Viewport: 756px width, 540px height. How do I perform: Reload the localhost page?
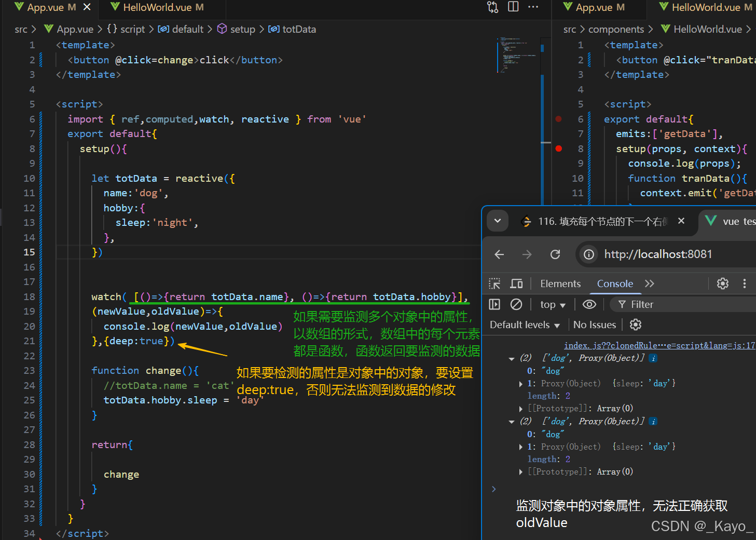pyautogui.click(x=555, y=254)
